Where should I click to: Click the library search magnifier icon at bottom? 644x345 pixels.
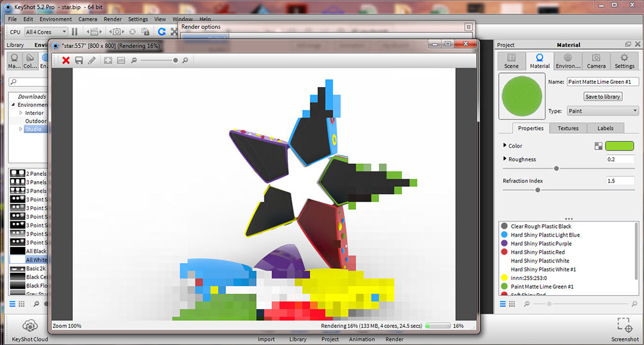click(x=36, y=304)
